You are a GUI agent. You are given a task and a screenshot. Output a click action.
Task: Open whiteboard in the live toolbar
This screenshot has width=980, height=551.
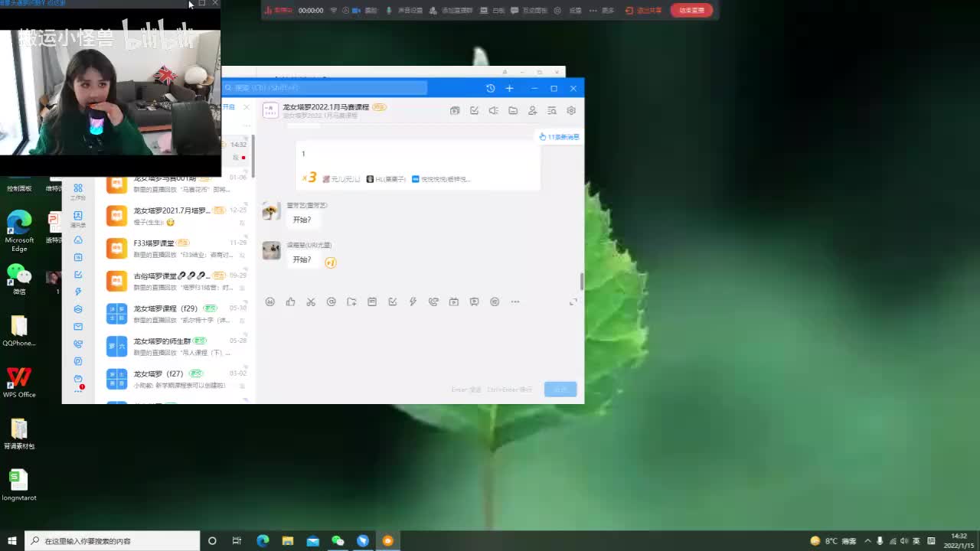(493, 11)
